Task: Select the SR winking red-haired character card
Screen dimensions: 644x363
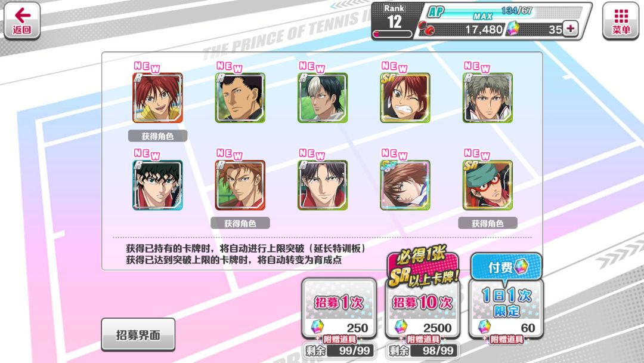Action: pyautogui.click(x=405, y=98)
